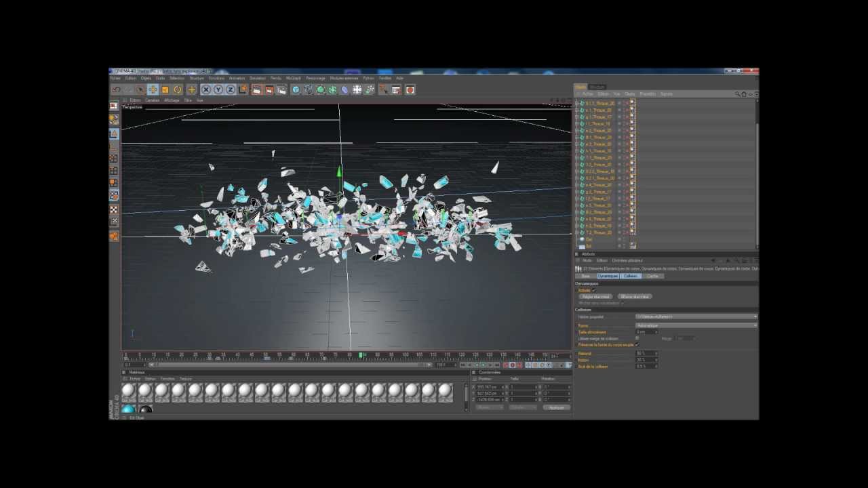Click the green playhead marker on the timeline
This screenshot has height=488, width=868.
tap(361, 354)
